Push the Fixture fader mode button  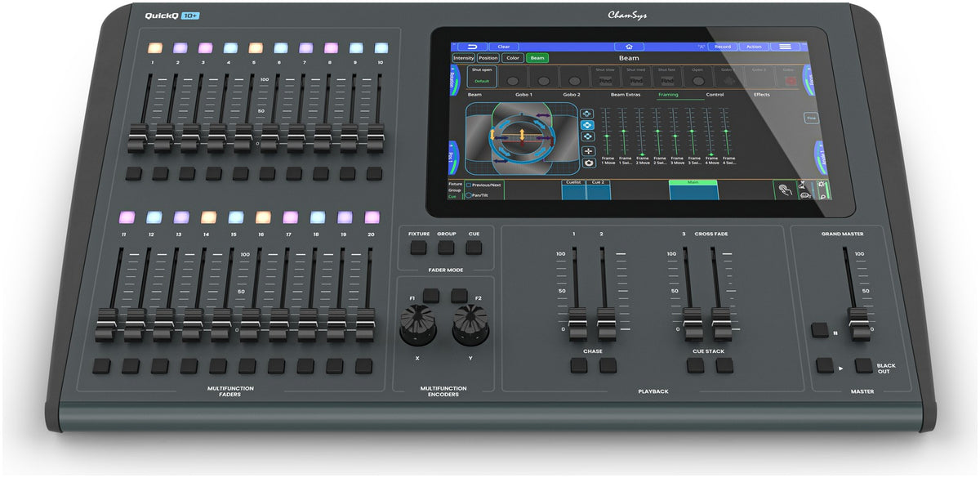click(419, 248)
